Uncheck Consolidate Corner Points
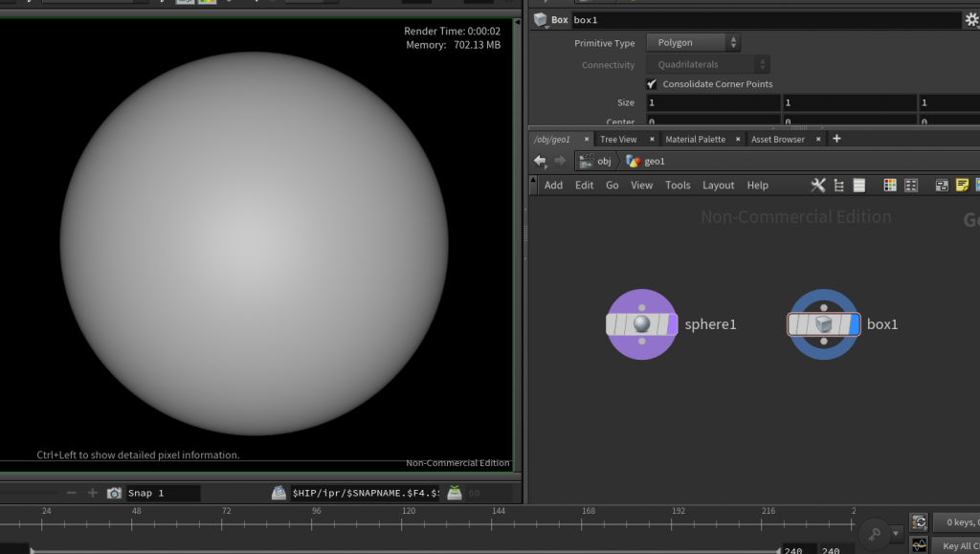Screen dimensions: 980x554 click(653, 83)
